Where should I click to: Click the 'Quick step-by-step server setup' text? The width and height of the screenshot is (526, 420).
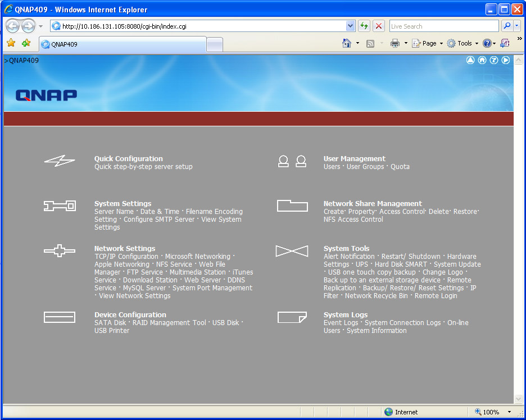143,167
